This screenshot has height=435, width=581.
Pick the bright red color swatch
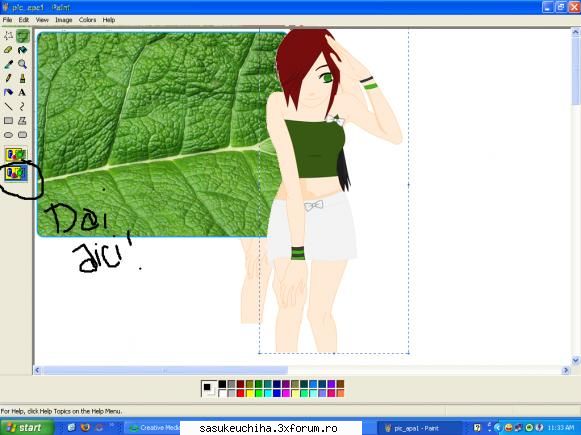pos(240,393)
